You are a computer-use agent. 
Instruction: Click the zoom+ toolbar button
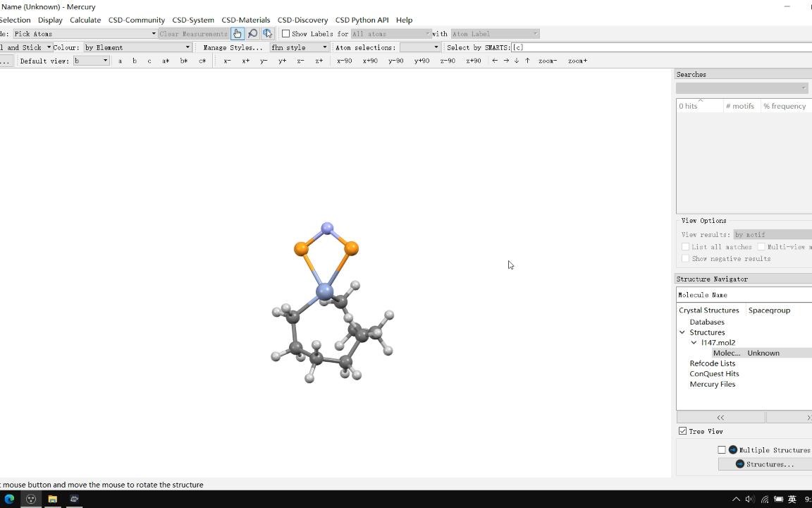tap(577, 61)
